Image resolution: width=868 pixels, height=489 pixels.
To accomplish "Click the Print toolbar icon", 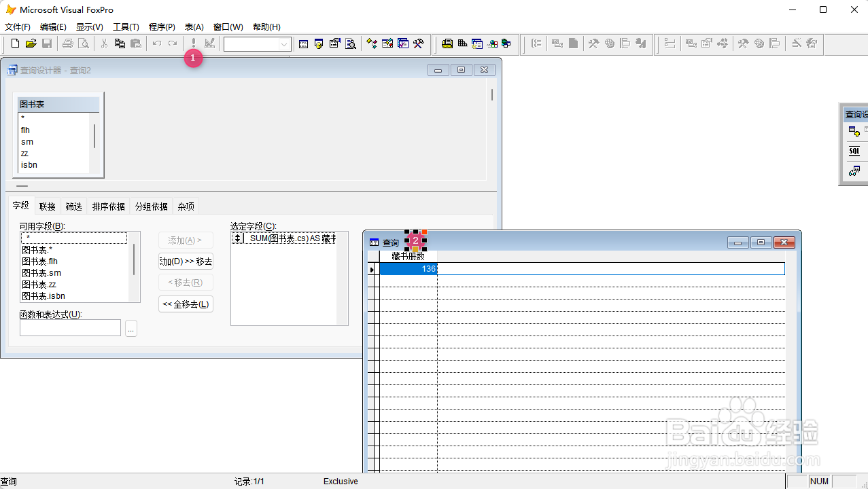I will 67,43.
